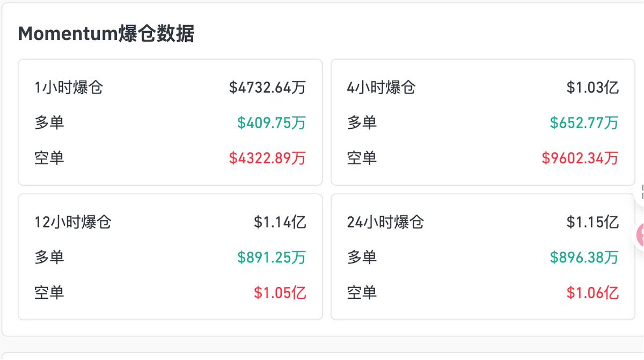This screenshot has height=360, width=644.
Task: Click the 24-hour total $1.15亿
Action: click(x=592, y=222)
